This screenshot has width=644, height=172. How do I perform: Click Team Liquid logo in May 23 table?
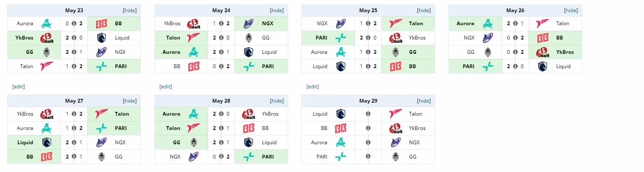(x=102, y=38)
